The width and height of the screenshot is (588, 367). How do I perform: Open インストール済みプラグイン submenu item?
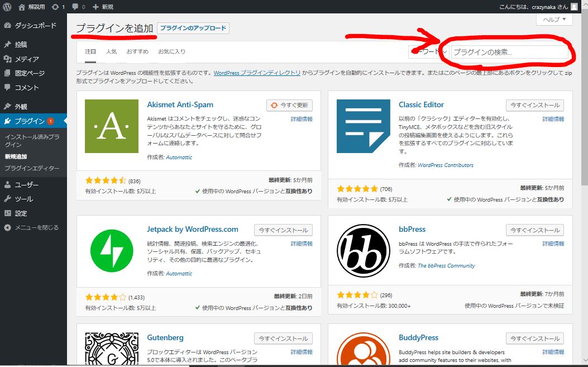[x=32, y=141]
